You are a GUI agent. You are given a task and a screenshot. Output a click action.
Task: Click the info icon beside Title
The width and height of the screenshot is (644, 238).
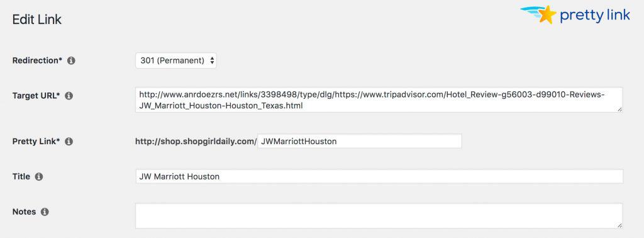pos(39,177)
